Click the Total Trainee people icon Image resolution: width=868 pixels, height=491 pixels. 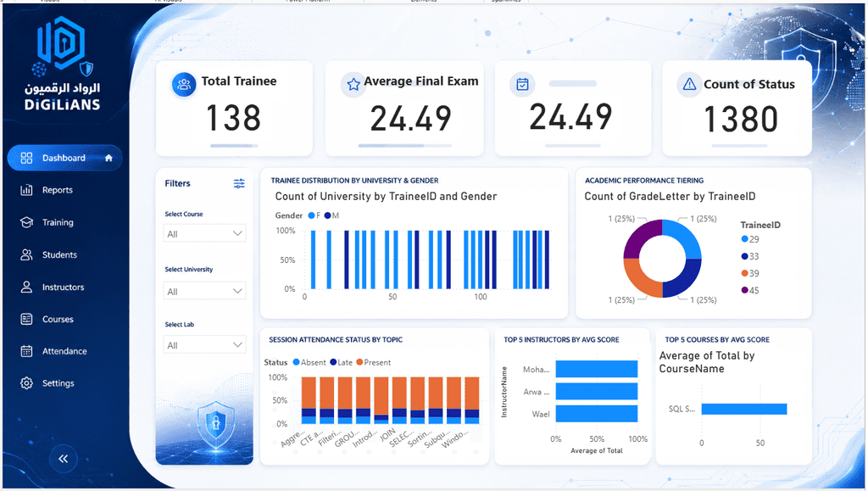184,85
